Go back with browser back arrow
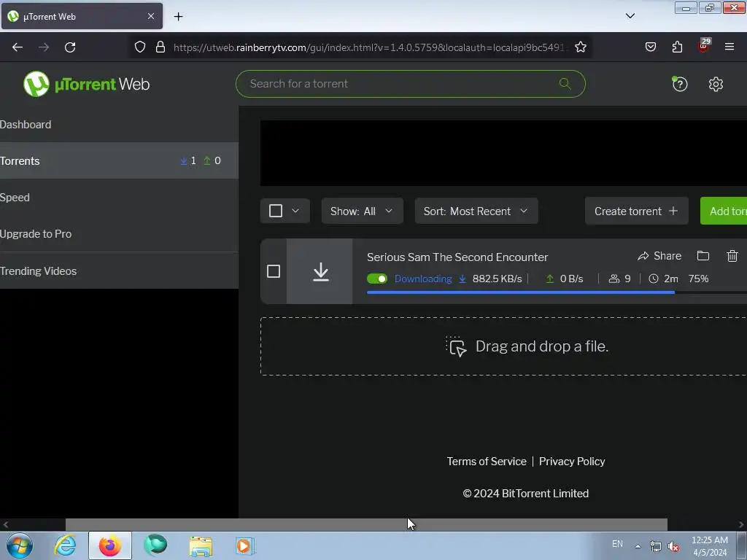 pos(18,47)
